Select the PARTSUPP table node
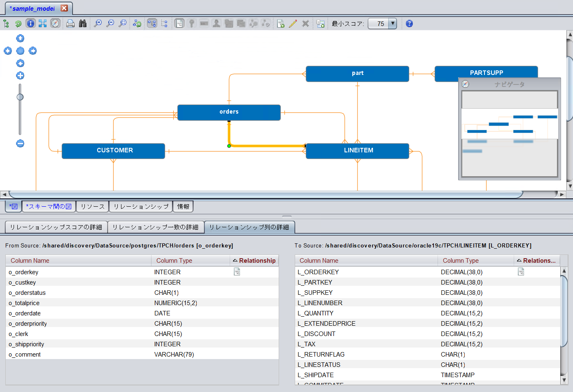This screenshot has width=573, height=392. (486, 72)
